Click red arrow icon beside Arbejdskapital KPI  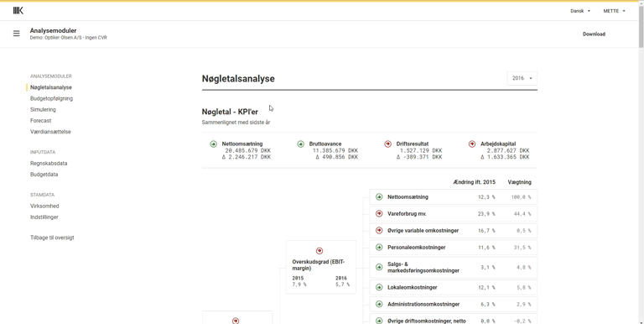472,144
